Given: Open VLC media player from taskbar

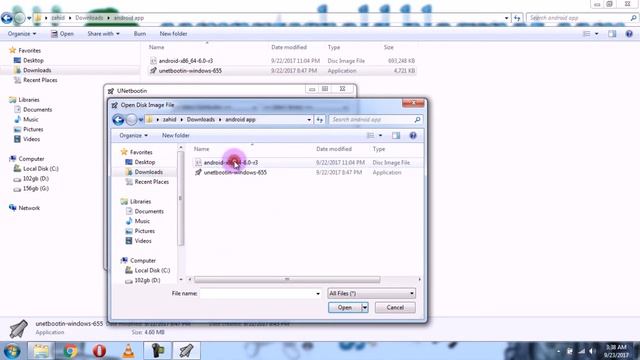Looking at the screenshot, I should (x=128, y=351).
